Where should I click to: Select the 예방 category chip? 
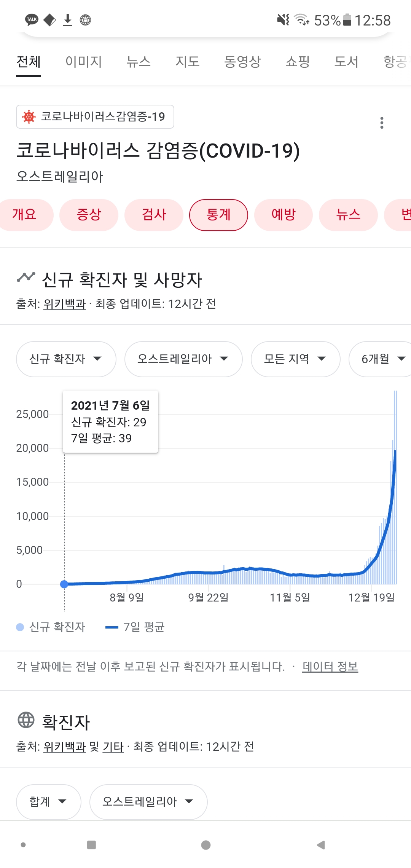pos(283,215)
